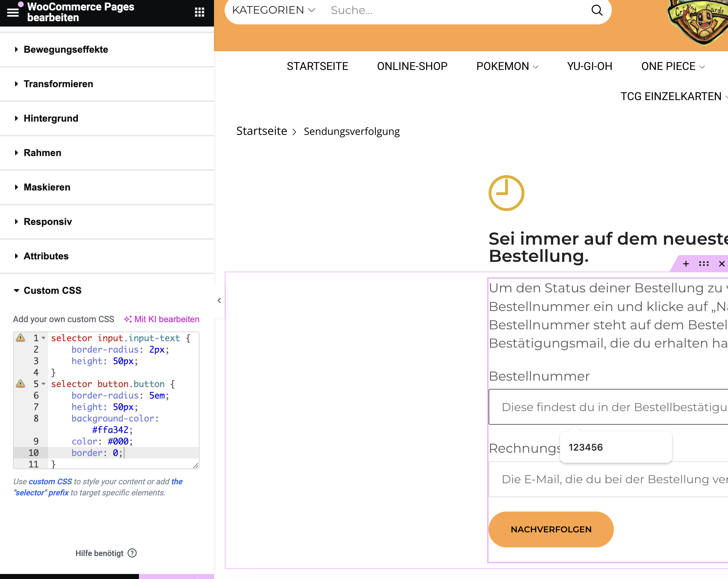Image resolution: width=728 pixels, height=579 pixels.
Task: Open the ONE PIECE submenu
Action: click(673, 66)
